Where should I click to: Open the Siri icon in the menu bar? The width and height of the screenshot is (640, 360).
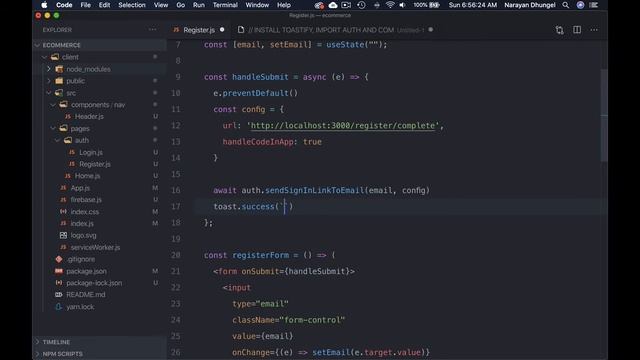point(580,5)
